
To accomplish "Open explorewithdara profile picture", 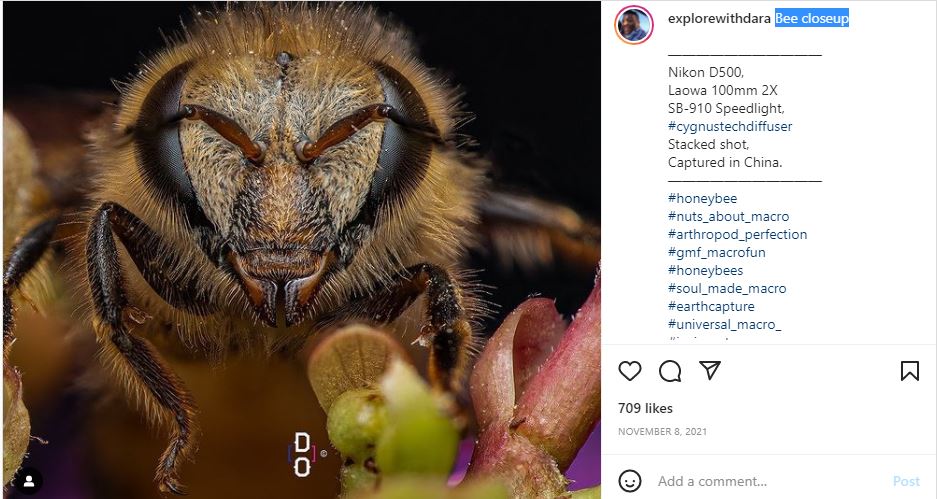I will (x=633, y=25).
